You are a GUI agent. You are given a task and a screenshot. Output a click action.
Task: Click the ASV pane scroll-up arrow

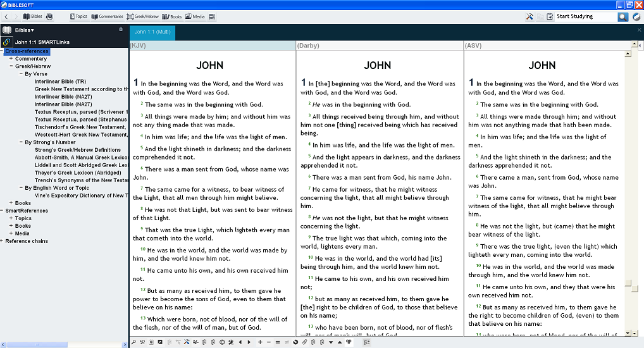[x=628, y=54]
